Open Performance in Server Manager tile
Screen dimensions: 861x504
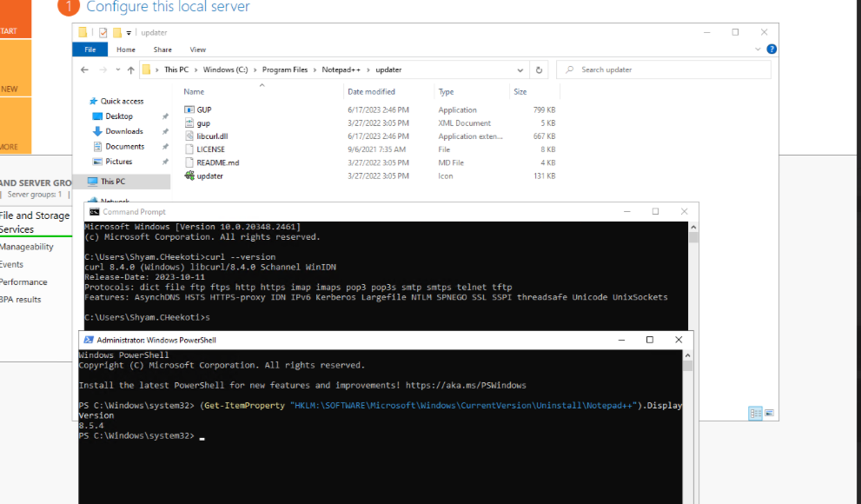[x=23, y=282]
